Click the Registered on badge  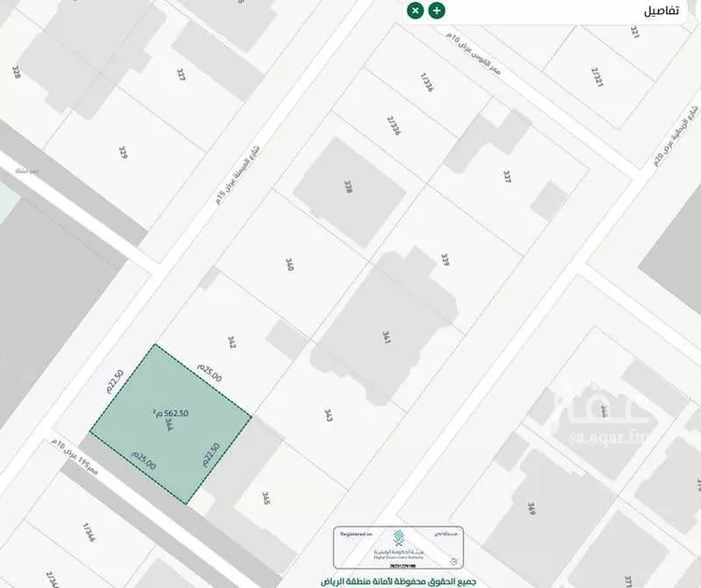356,534
